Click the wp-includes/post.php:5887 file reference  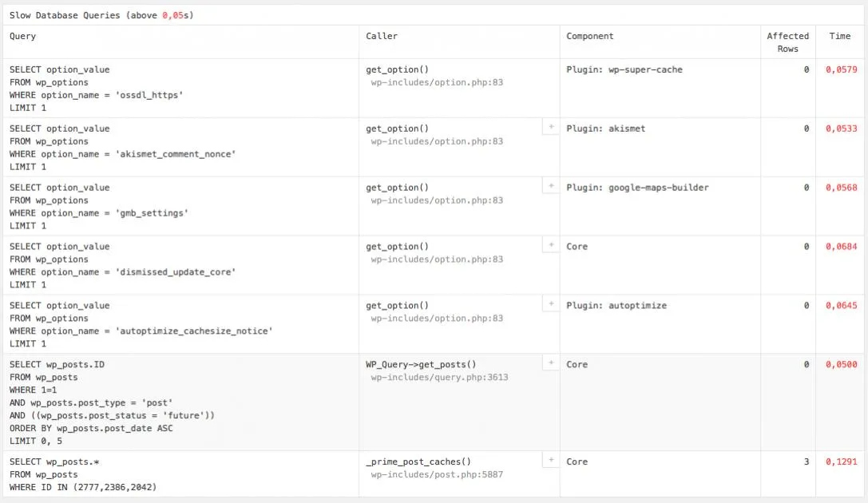coord(437,475)
